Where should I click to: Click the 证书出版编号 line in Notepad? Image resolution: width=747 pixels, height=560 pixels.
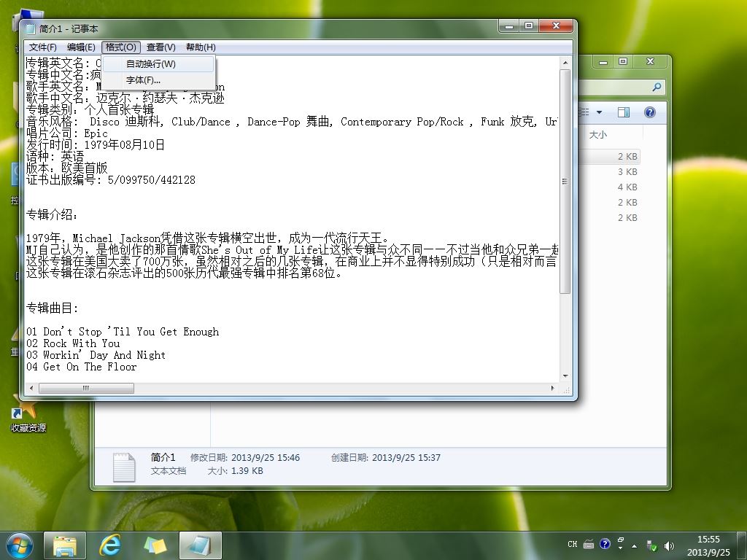click(111, 180)
